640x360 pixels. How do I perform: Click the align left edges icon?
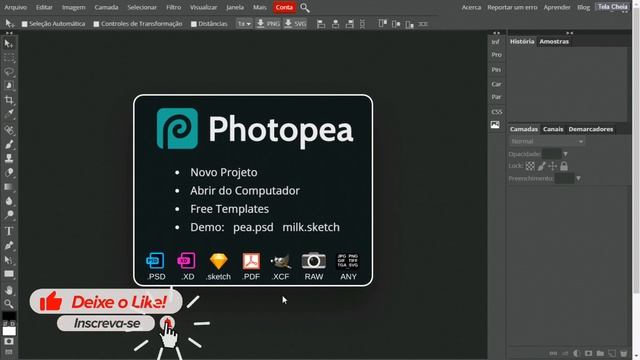click(321, 24)
